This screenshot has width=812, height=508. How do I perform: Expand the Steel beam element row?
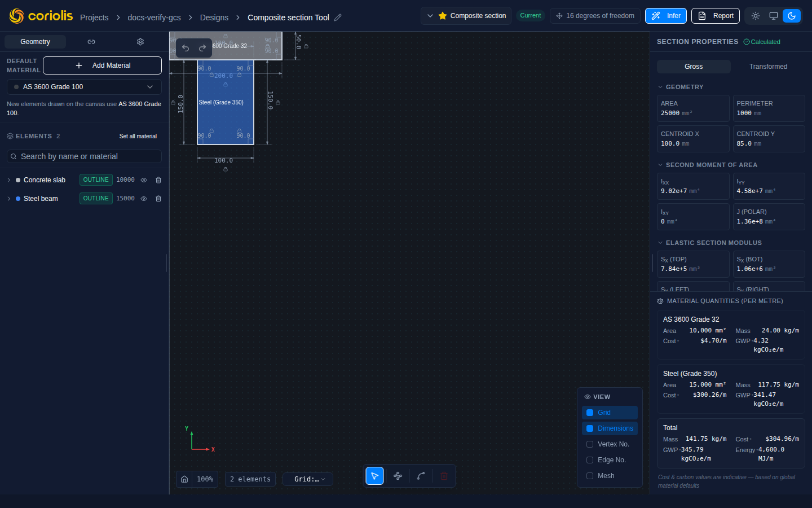[x=9, y=199]
